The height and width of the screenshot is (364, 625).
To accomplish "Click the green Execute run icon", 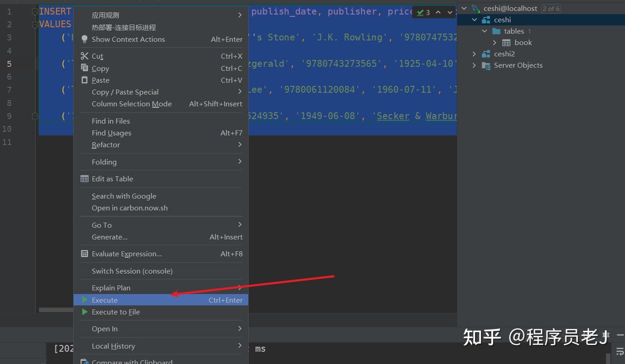I will click(x=85, y=299).
